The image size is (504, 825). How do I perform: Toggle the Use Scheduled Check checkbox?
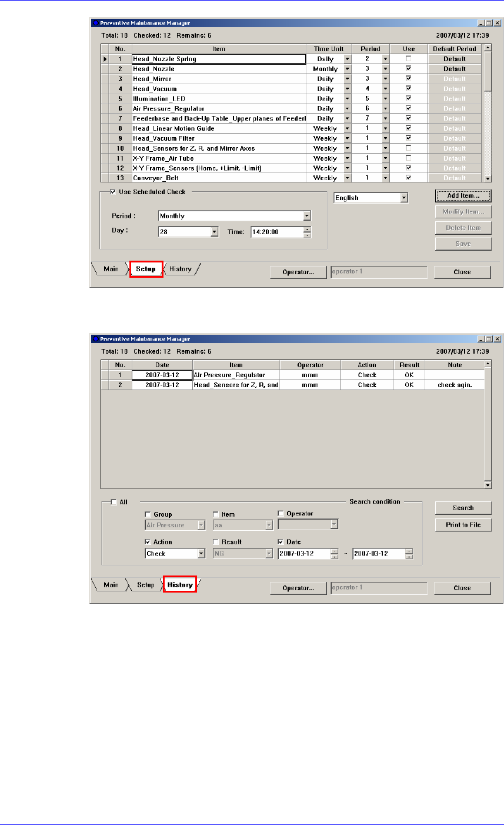pos(113,192)
